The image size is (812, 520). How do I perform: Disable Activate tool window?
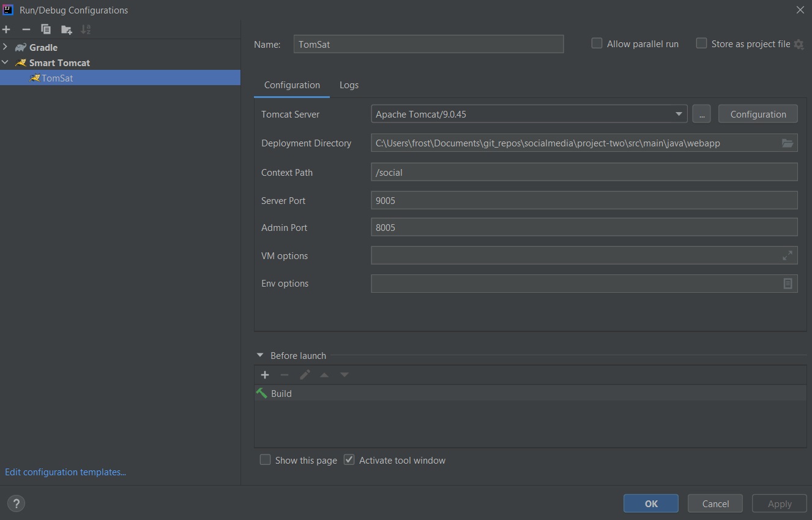pos(349,459)
